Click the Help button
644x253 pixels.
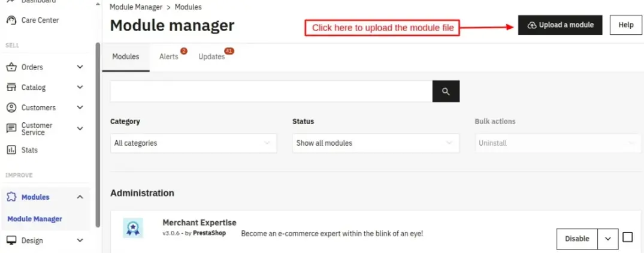coord(626,25)
